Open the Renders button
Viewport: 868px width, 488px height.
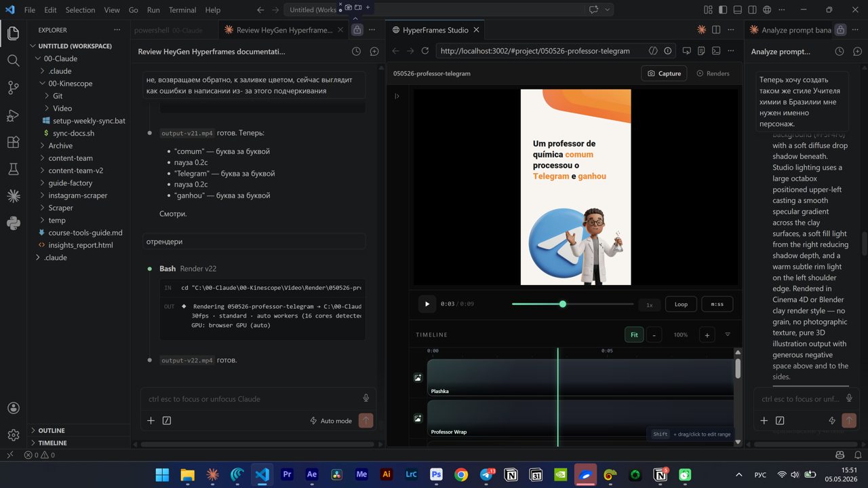click(x=713, y=73)
